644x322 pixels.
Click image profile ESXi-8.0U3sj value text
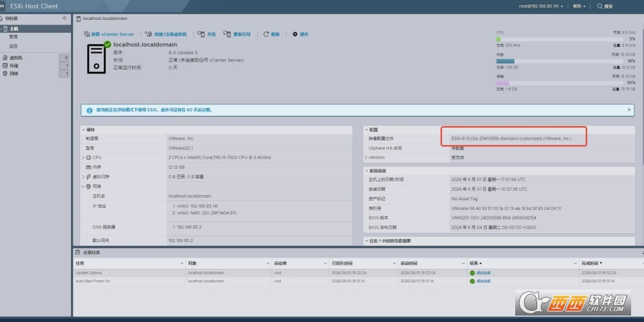(511, 139)
